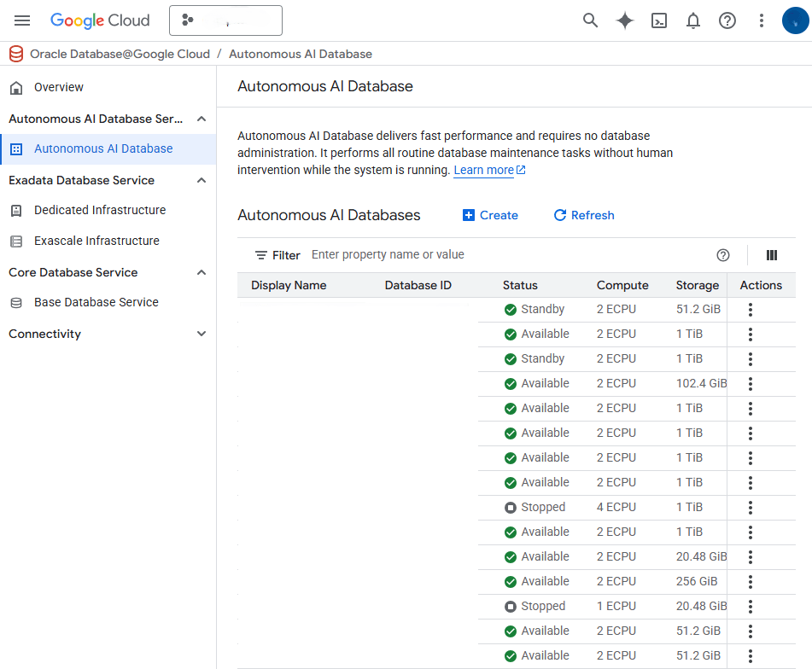Open the Gemini assistant sparkle icon
812x669 pixels.
click(624, 20)
